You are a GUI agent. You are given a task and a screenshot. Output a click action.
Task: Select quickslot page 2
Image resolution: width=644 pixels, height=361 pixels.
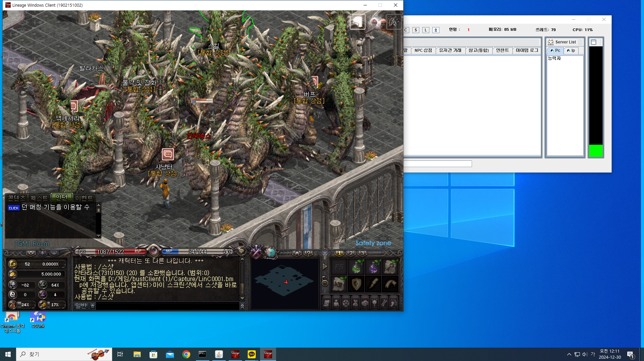(351, 253)
